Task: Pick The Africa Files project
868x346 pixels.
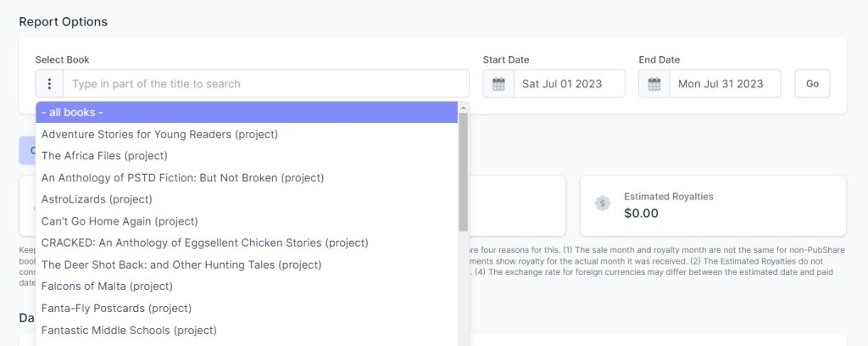Action: point(104,156)
